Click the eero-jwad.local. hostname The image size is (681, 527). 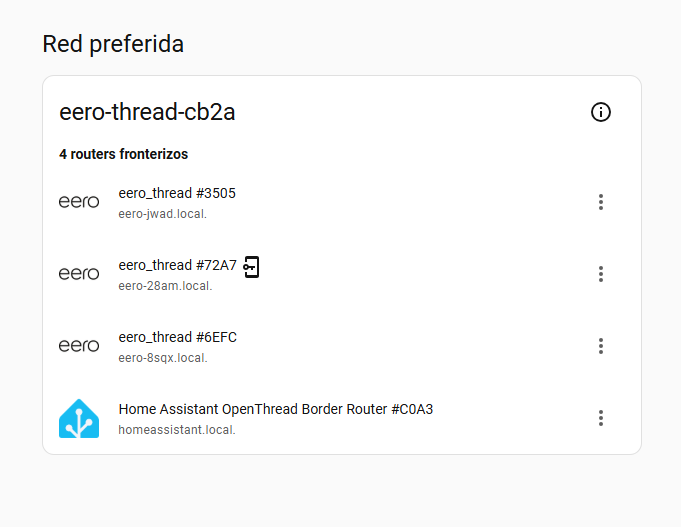coord(162,213)
